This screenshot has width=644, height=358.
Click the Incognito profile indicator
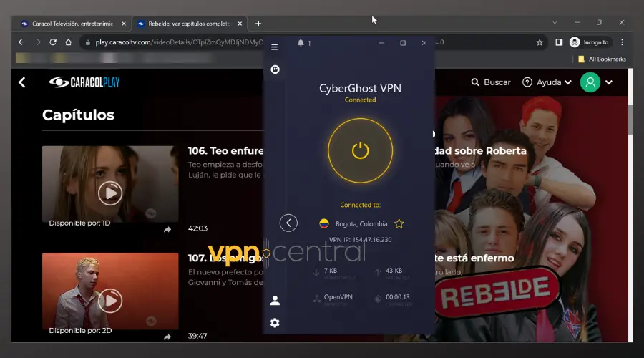590,42
